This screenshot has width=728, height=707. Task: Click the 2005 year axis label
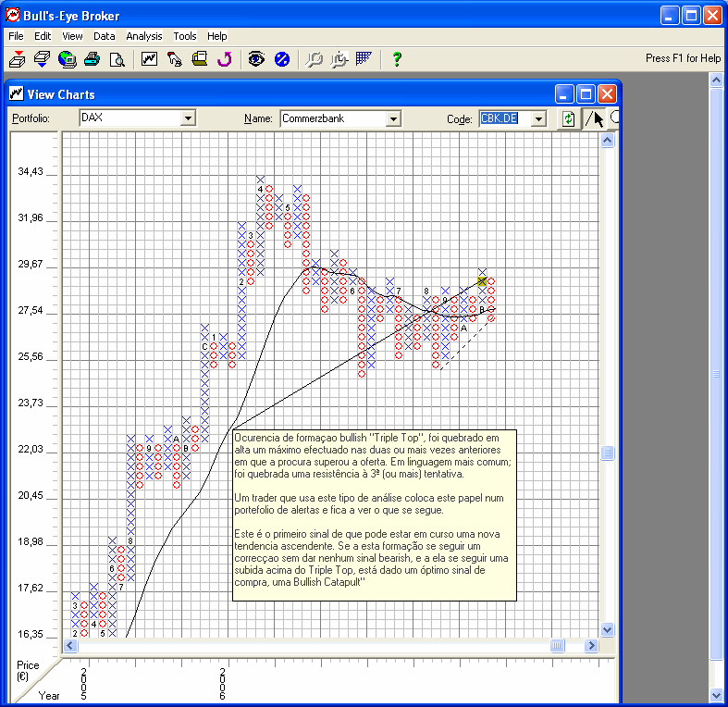pos(83,684)
